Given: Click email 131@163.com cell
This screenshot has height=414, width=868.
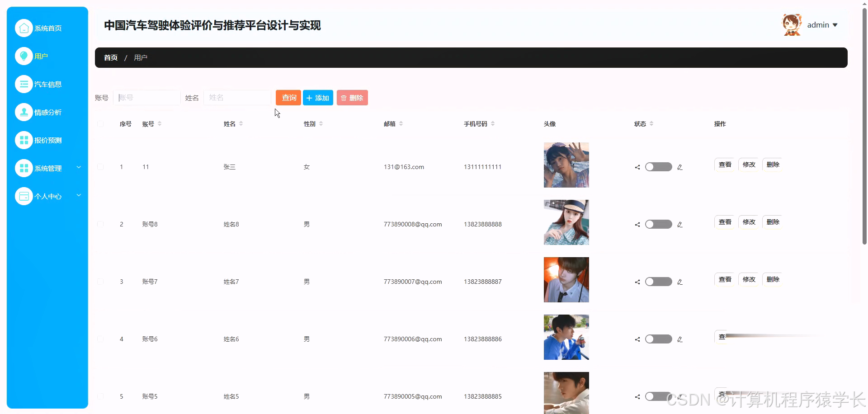Looking at the screenshot, I should pyautogui.click(x=404, y=167).
